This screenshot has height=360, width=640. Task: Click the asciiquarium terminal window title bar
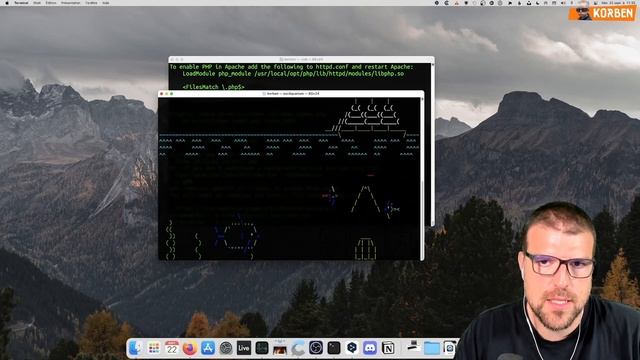click(x=291, y=93)
